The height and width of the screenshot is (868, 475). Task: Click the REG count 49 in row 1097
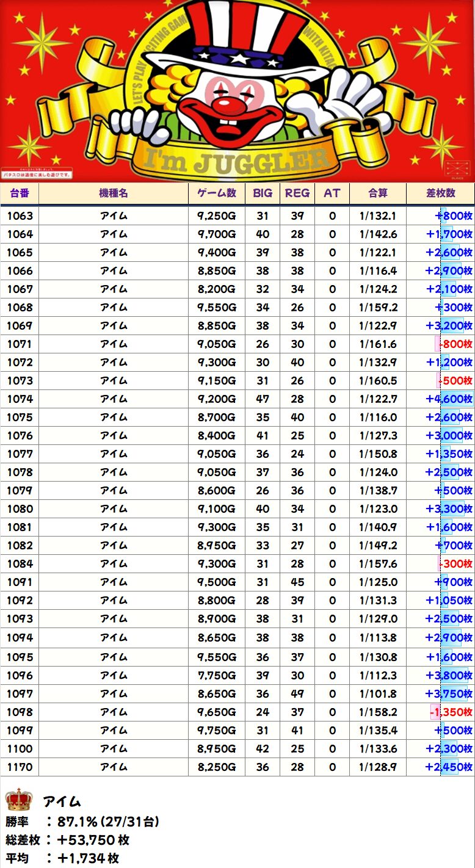point(297,693)
